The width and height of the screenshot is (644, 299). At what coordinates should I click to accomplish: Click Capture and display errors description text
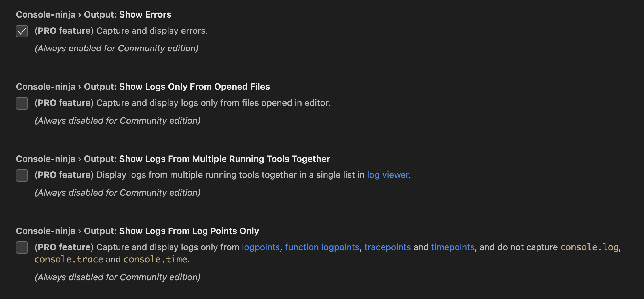[152, 31]
